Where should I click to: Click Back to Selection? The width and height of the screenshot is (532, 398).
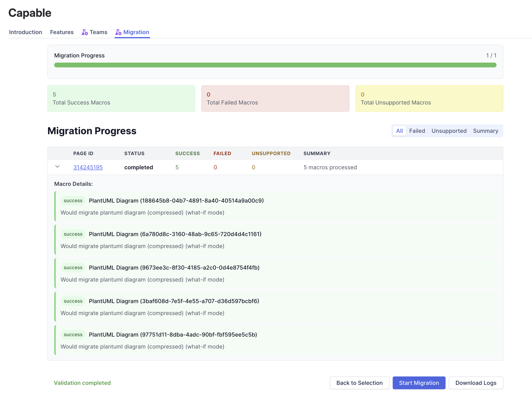click(359, 383)
